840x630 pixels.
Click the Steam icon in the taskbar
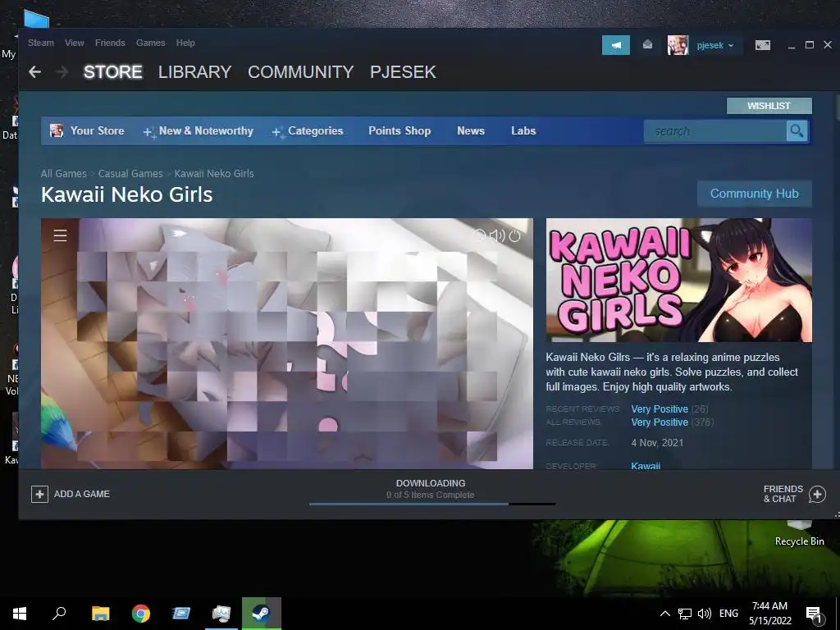pos(262,614)
